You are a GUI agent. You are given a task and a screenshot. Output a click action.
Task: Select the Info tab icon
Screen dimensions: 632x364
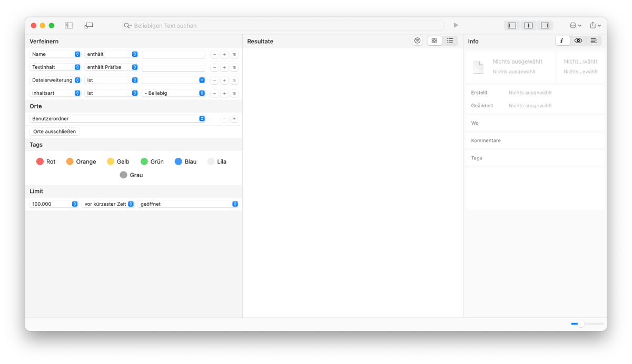pyautogui.click(x=562, y=41)
